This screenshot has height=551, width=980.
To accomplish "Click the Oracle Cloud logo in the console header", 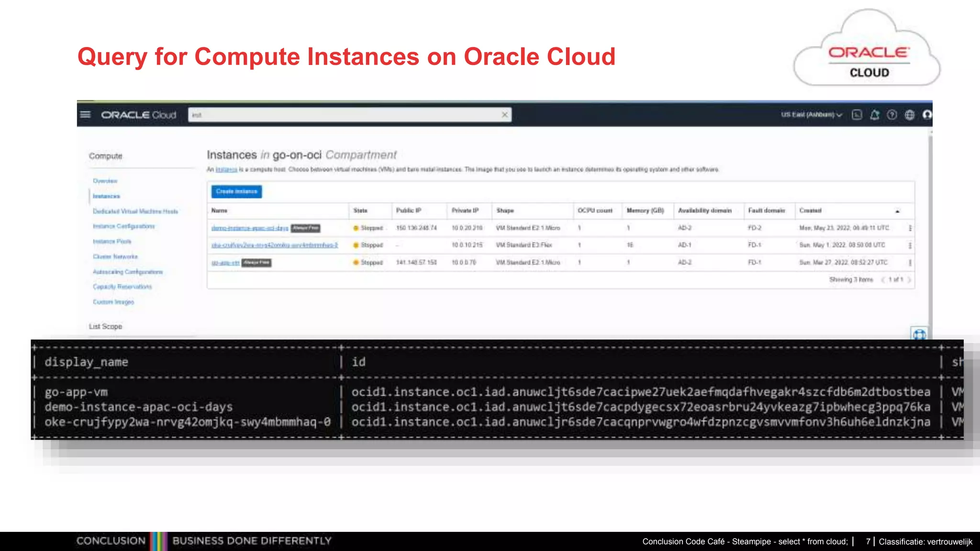I will [x=138, y=115].
